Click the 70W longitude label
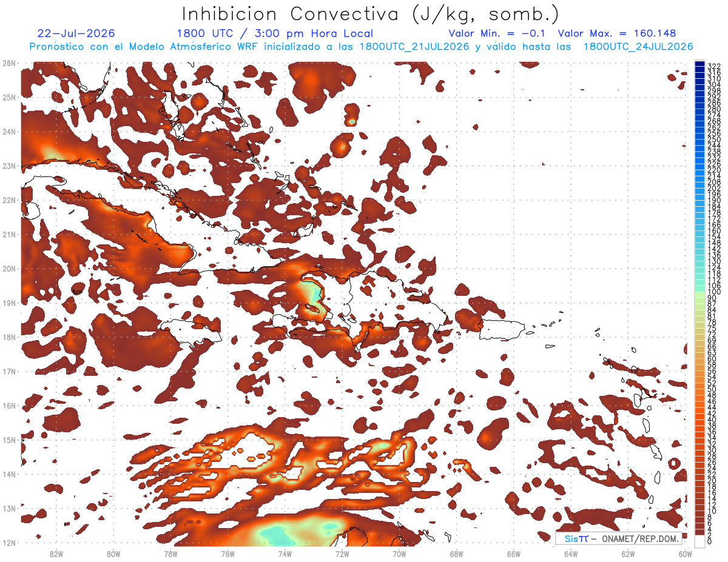728x562 pixels. pyautogui.click(x=399, y=554)
